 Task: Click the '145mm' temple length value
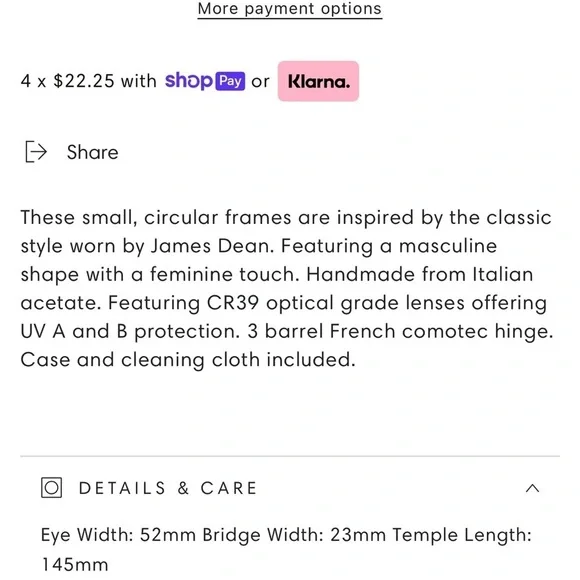click(75, 565)
